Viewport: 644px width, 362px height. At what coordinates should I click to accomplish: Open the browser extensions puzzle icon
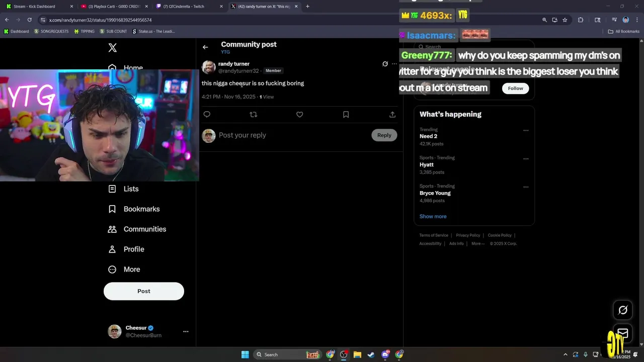pos(581,20)
